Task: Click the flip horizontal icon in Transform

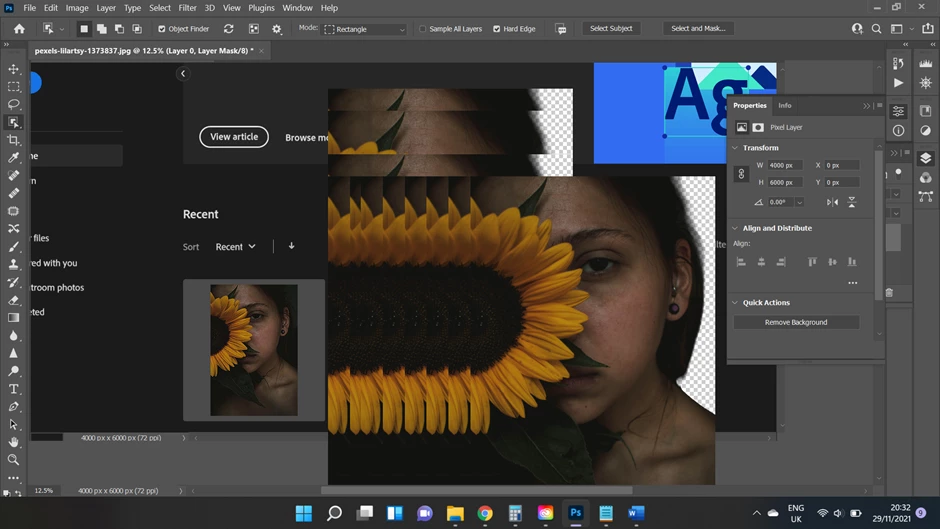Action: pyautogui.click(x=832, y=202)
